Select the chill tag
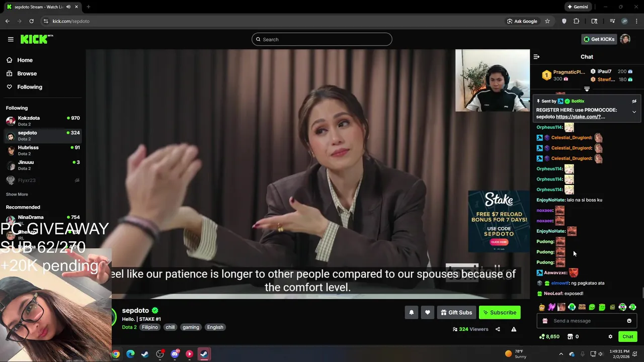644x362 pixels. (170, 327)
